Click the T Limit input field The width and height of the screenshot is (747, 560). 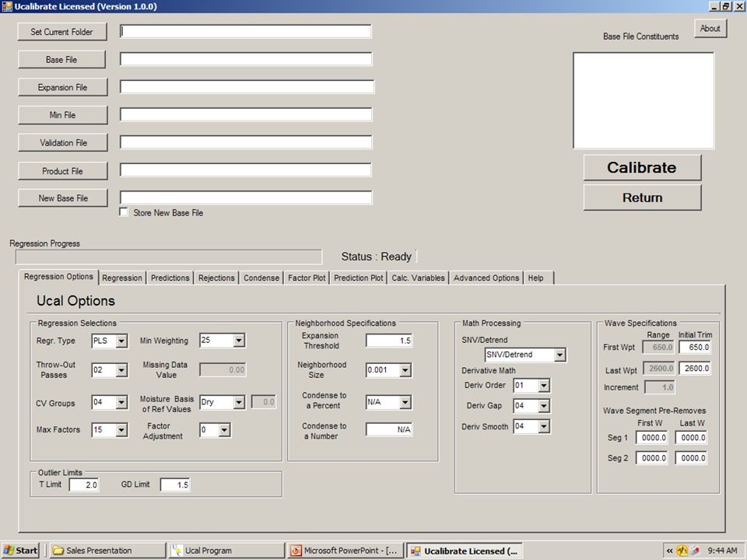pos(84,485)
